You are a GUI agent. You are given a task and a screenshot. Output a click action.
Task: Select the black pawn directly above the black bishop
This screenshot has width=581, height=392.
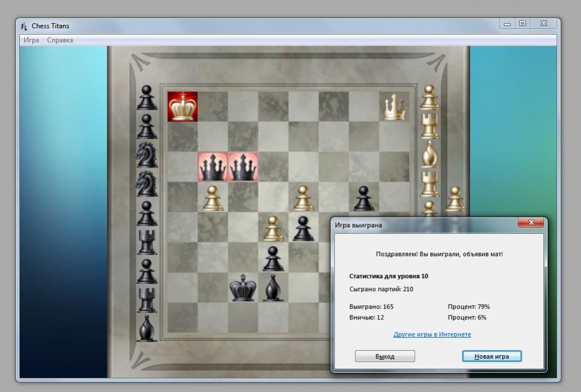[273, 258]
